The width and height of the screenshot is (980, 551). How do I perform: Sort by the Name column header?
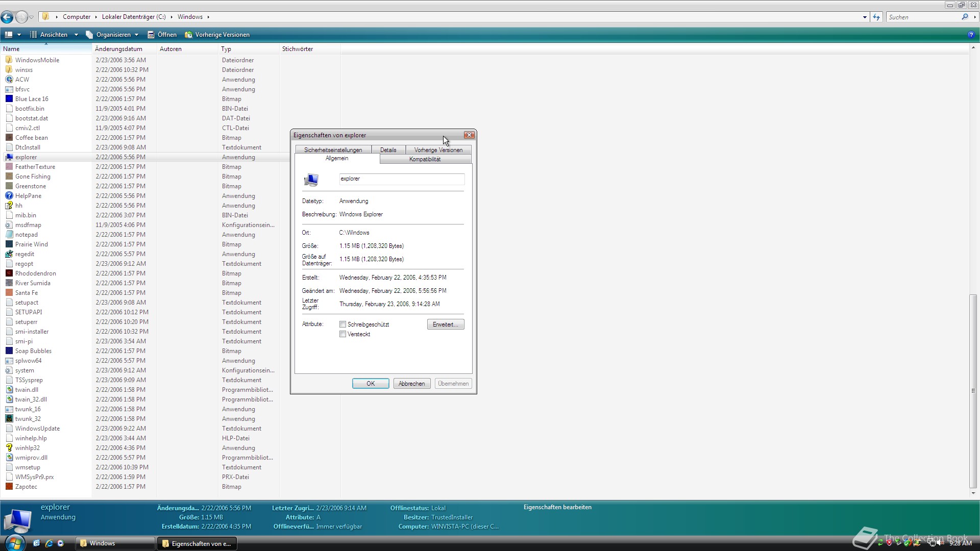(x=46, y=49)
